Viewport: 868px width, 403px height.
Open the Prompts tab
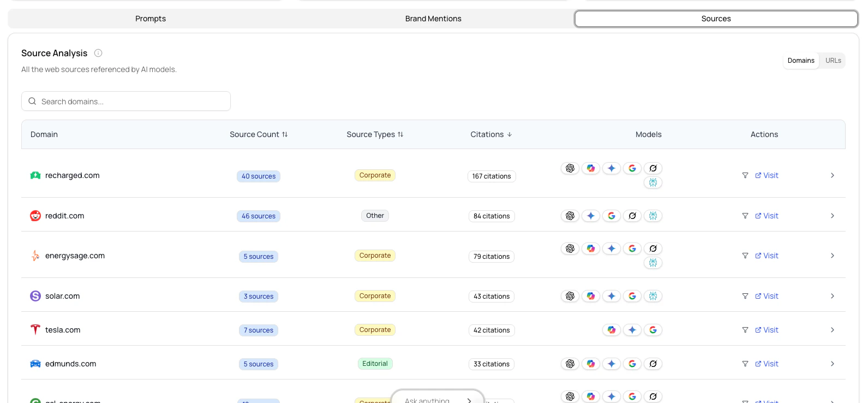click(x=151, y=19)
